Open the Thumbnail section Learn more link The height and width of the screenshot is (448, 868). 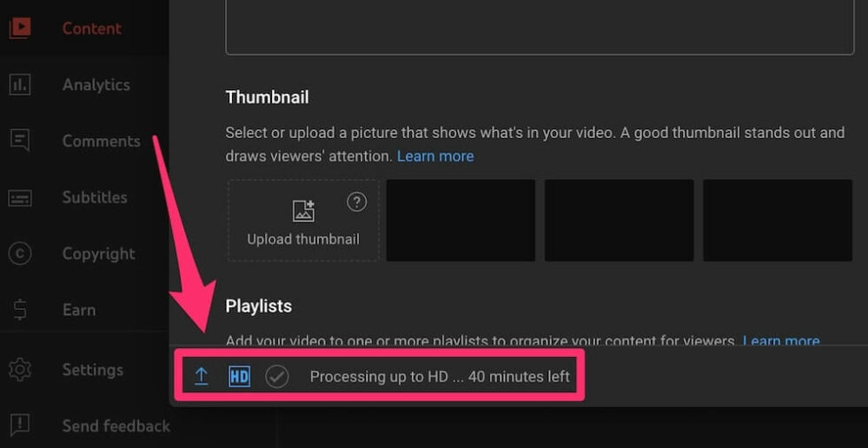tap(435, 157)
